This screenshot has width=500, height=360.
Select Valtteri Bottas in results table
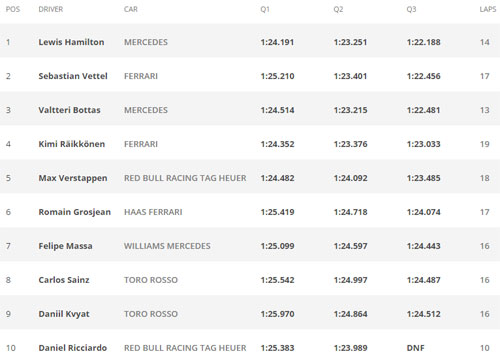coord(69,110)
